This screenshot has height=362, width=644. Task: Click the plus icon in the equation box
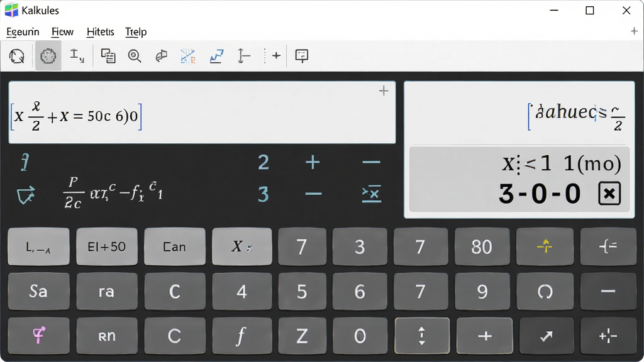(x=384, y=90)
